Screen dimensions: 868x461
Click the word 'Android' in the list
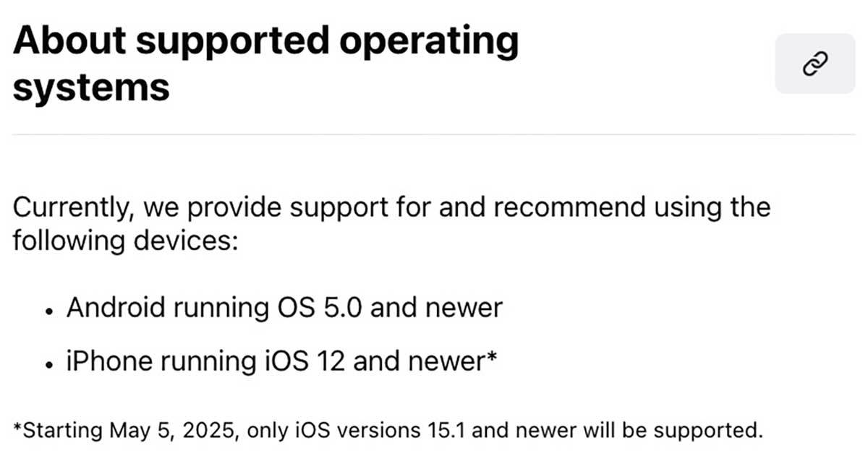point(118,308)
